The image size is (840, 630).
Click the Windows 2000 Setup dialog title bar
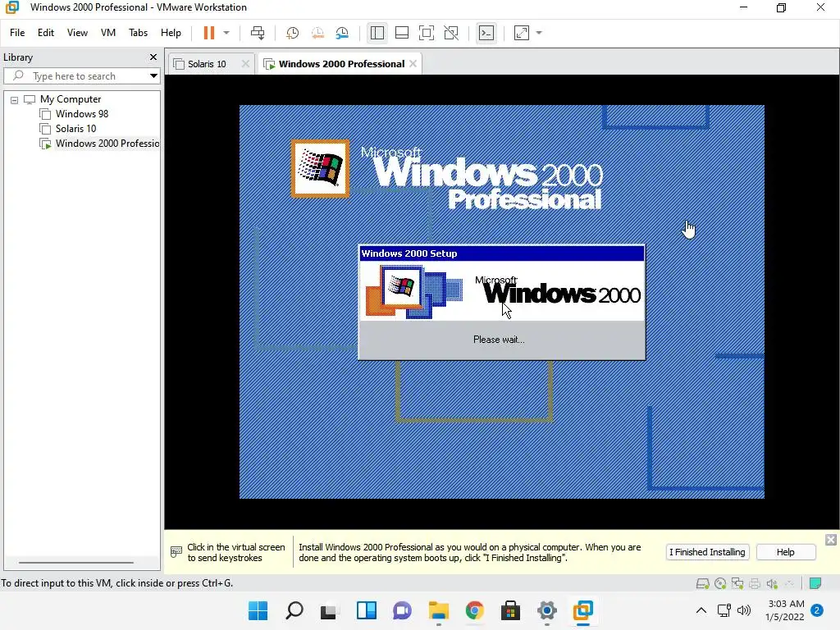point(501,253)
